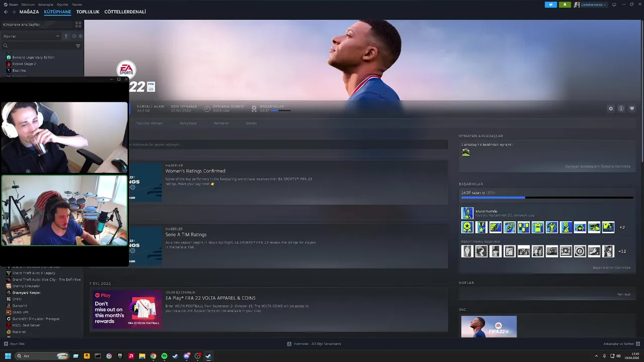This screenshot has height=362, width=644.
Task: Open the green notifications bell
Action: point(565,5)
